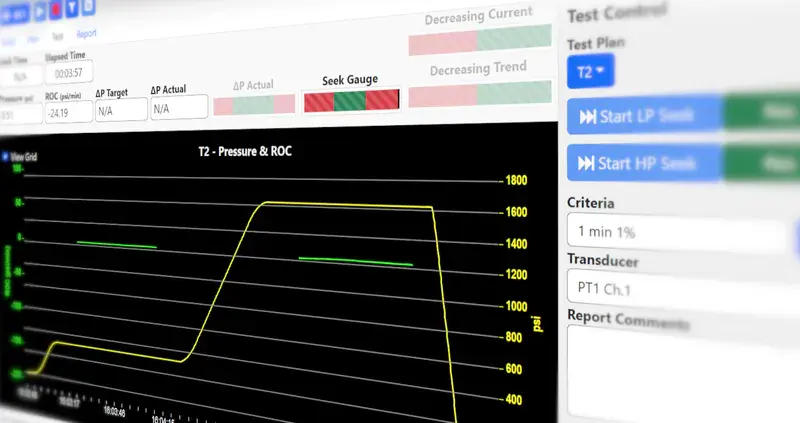Click the ΔP Target field
Image resolution: width=800 pixels, height=423 pixels.
[x=121, y=110]
